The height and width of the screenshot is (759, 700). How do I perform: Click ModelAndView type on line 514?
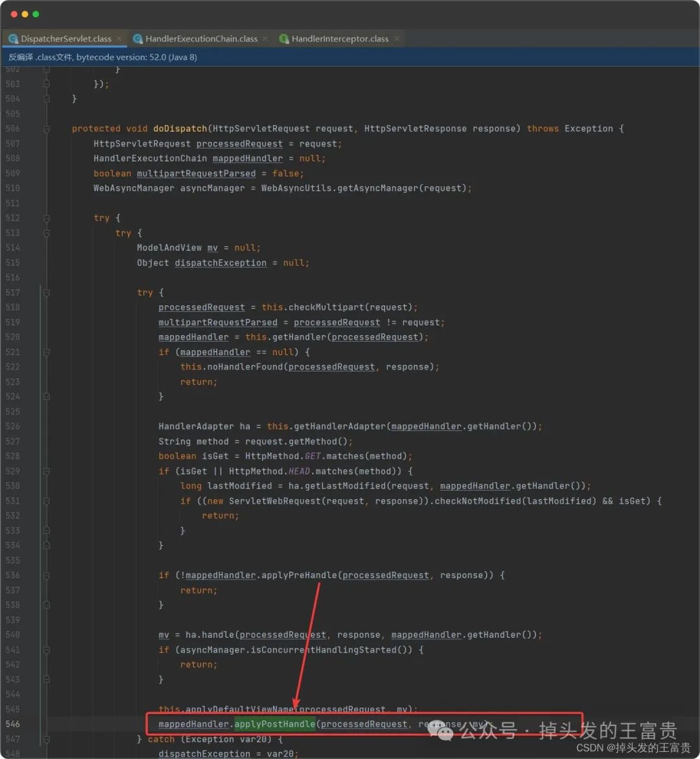(169, 248)
